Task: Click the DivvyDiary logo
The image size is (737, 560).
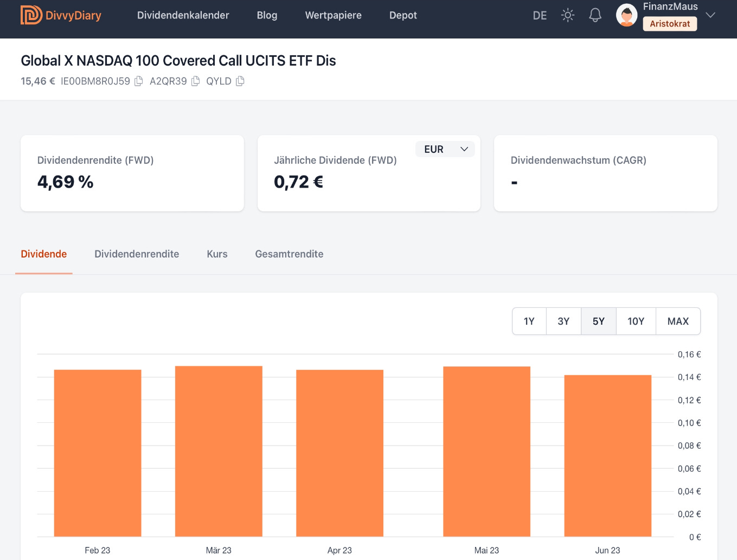Action: coord(61,15)
